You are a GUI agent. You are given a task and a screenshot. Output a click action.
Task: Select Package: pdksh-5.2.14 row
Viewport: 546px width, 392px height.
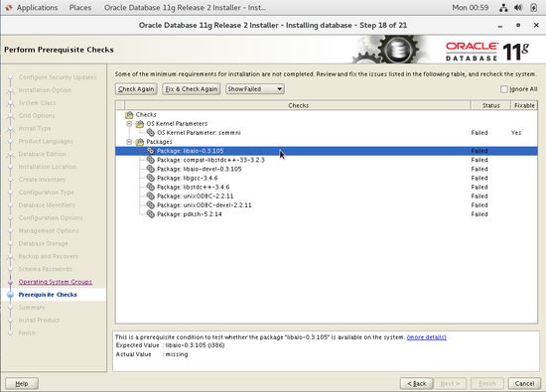click(327, 214)
